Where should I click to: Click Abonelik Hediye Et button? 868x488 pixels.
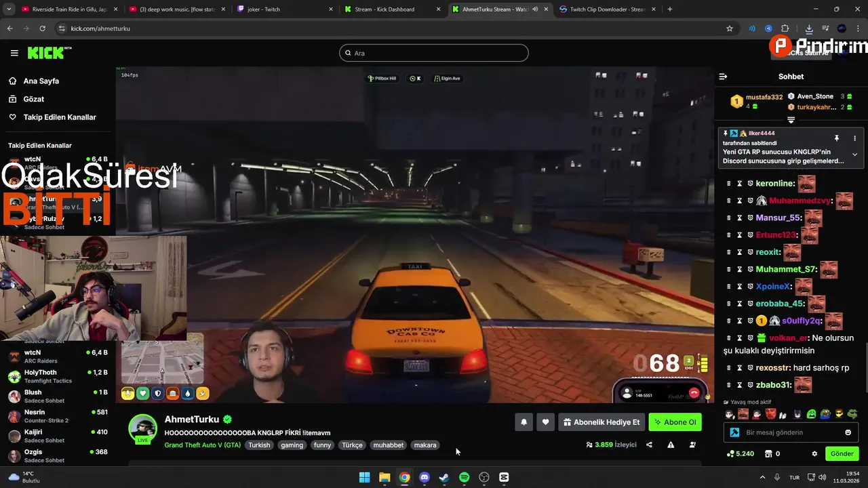pyautogui.click(x=601, y=422)
